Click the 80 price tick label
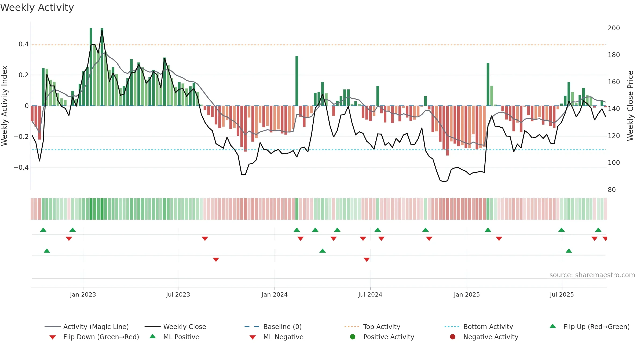 tap(612, 190)
